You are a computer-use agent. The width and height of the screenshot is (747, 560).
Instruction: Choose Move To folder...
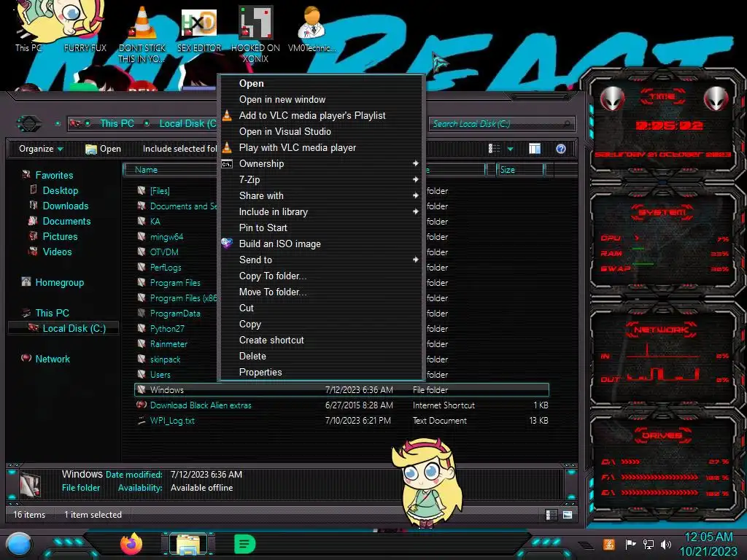point(320,292)
